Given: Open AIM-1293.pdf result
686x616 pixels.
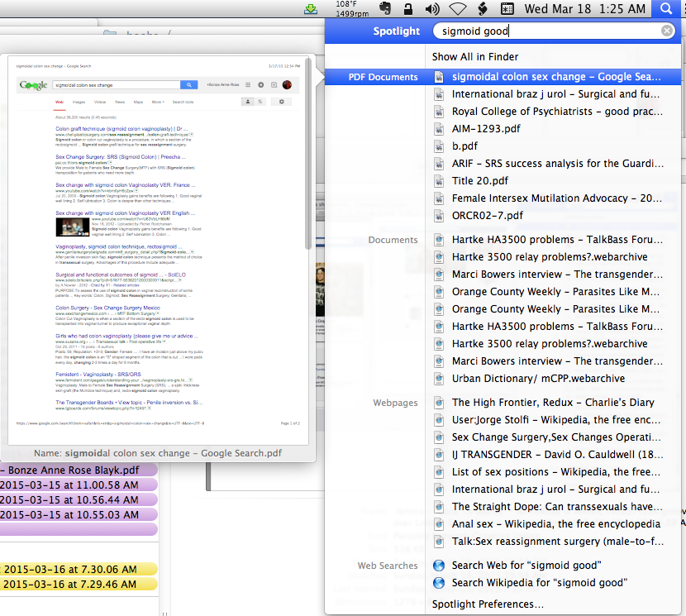Looking at the screenshot, I should pyautogui.click(x=486, y=129).
